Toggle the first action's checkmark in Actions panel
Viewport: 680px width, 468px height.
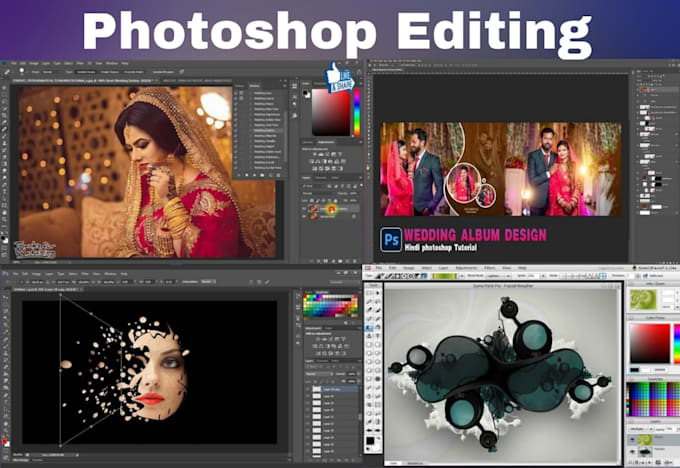point(236,93)
